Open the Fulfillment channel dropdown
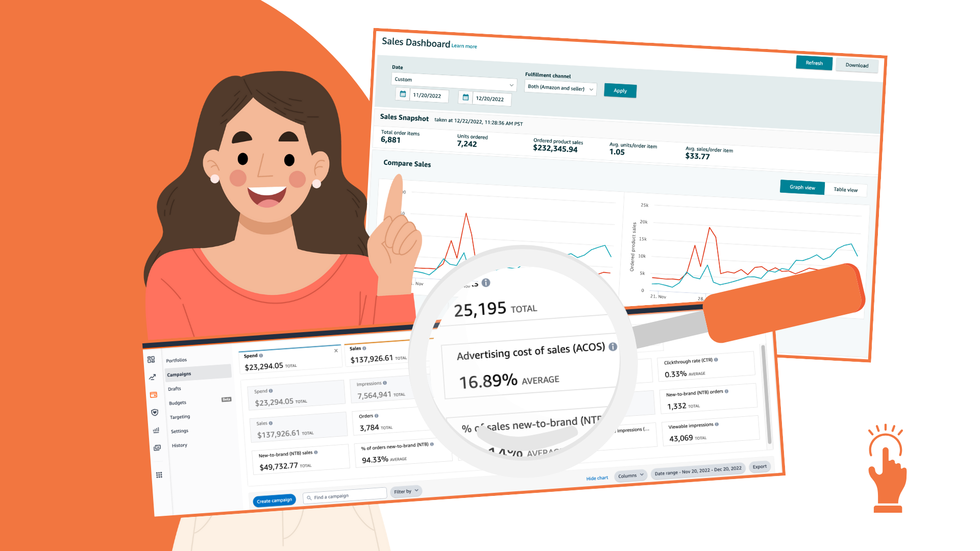980x551 pixels. pos(560,88)
